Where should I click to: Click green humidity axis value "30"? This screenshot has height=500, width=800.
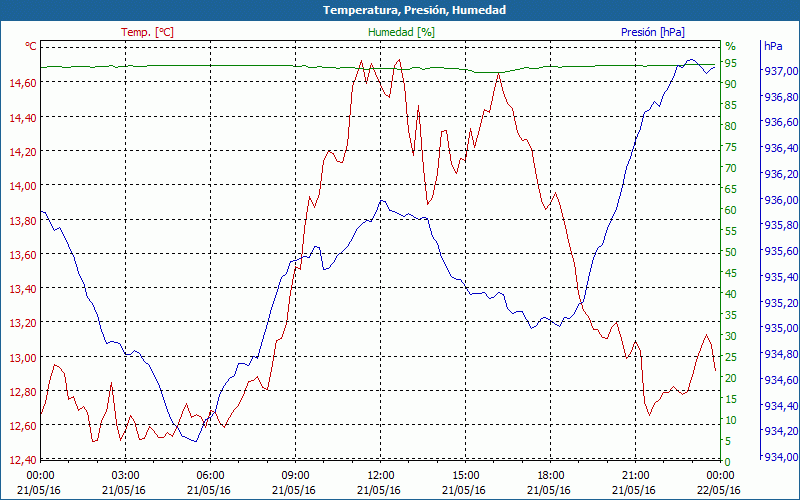(x=731, y=336)
